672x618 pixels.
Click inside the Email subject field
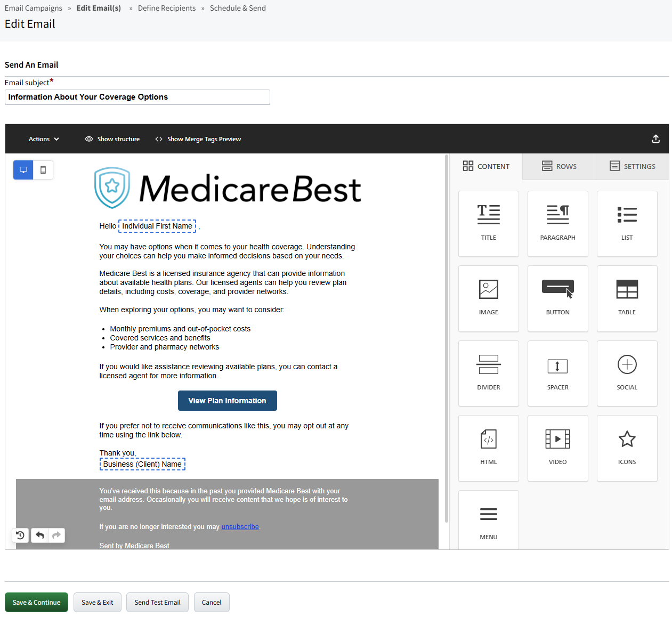pyautogui.click(x=137, y=97)
